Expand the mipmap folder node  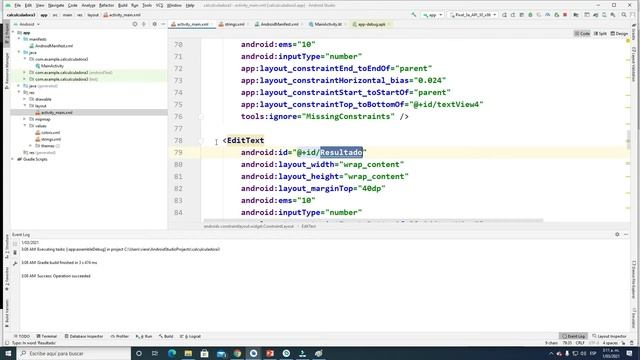pos(24,119)
